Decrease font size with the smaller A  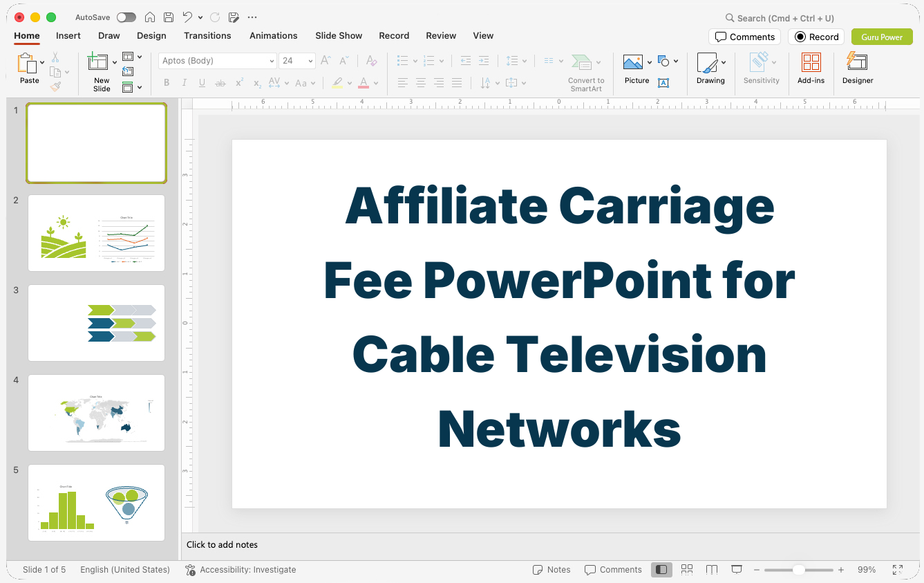click(x=345, y=61)
